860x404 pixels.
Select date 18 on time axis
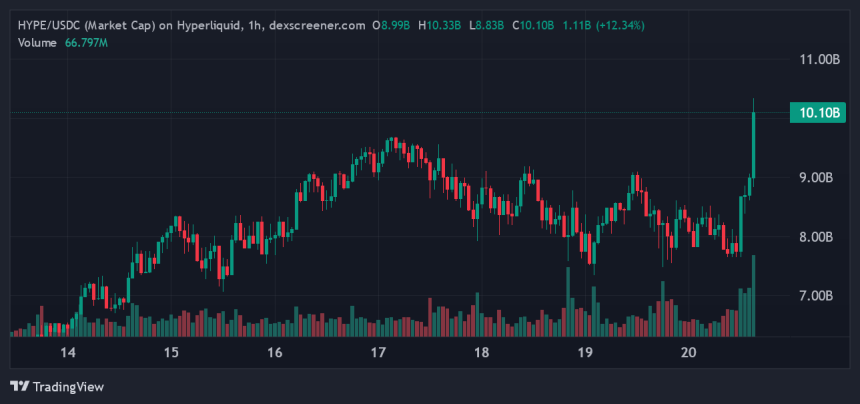tap(481, 353)
